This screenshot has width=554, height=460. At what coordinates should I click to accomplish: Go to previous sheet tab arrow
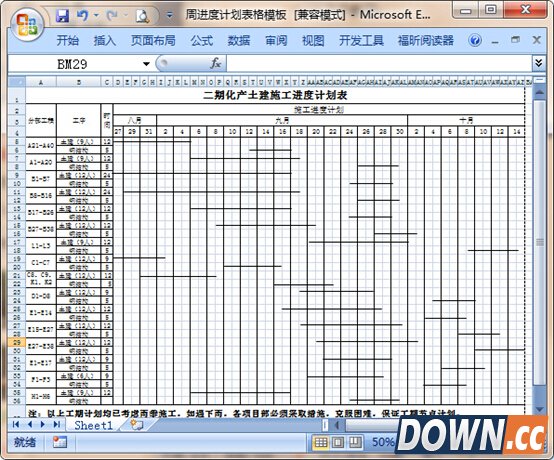point(29,424)
